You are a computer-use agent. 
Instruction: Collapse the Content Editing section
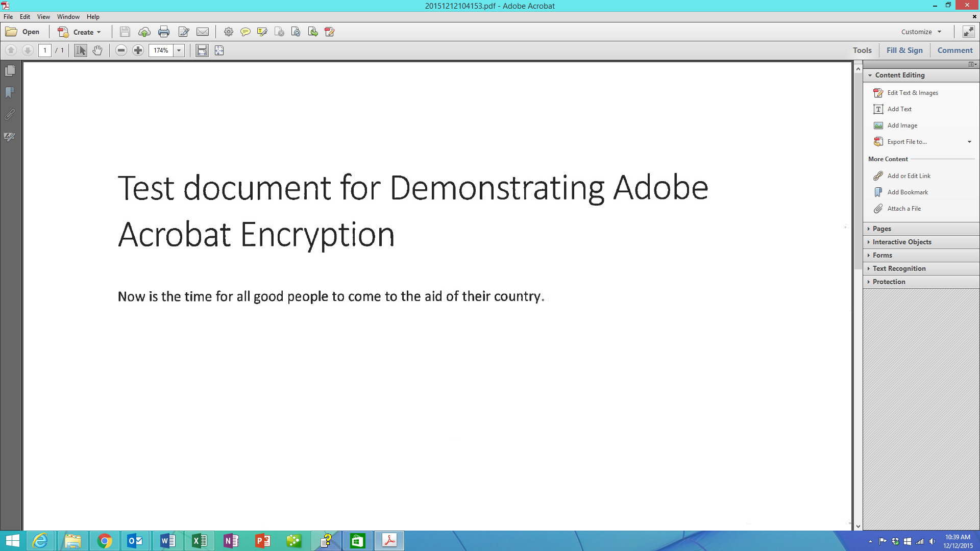(921, 75)
